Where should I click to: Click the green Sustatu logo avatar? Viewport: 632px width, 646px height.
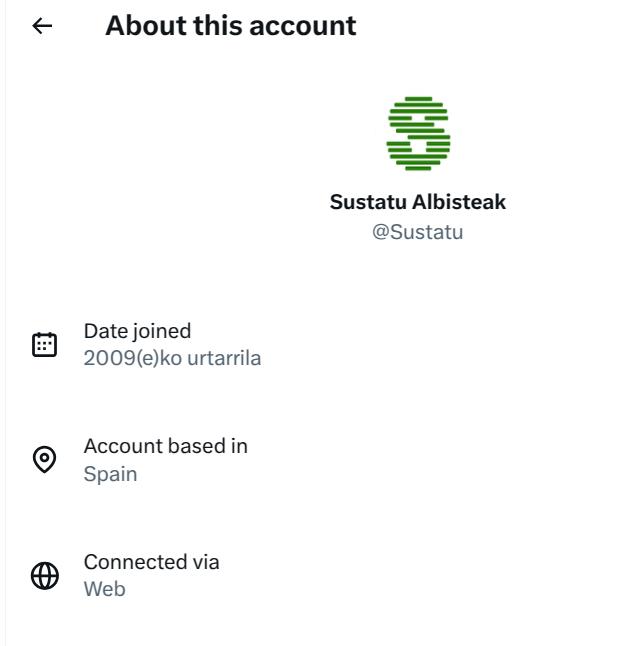pos(418,134)
